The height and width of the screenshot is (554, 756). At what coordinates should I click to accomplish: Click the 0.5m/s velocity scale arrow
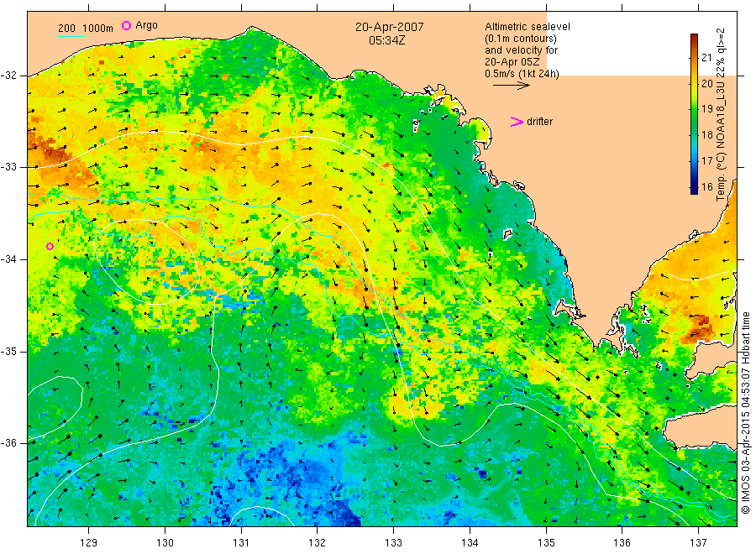click(511, 86)
